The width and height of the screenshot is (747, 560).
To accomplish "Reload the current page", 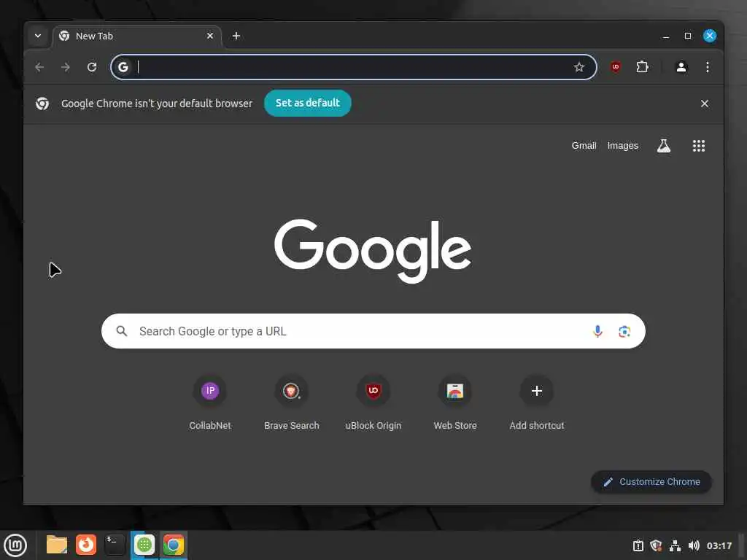I will point(92,67).
